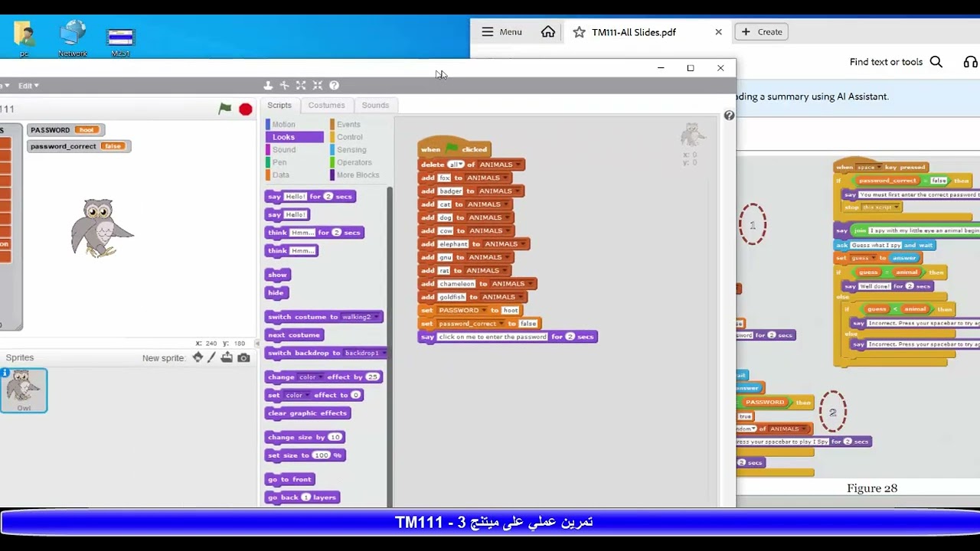This screenshot has width=980, height=551.
Task: Click the 'when flag clicked' hat block
Action: point(454,148)
